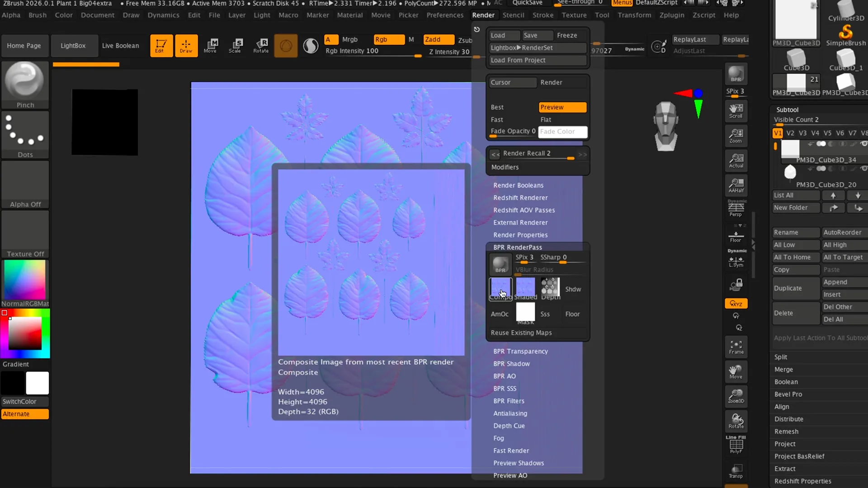
Task: Click the Frame icon on right shelf
Action: click(736, 347)
